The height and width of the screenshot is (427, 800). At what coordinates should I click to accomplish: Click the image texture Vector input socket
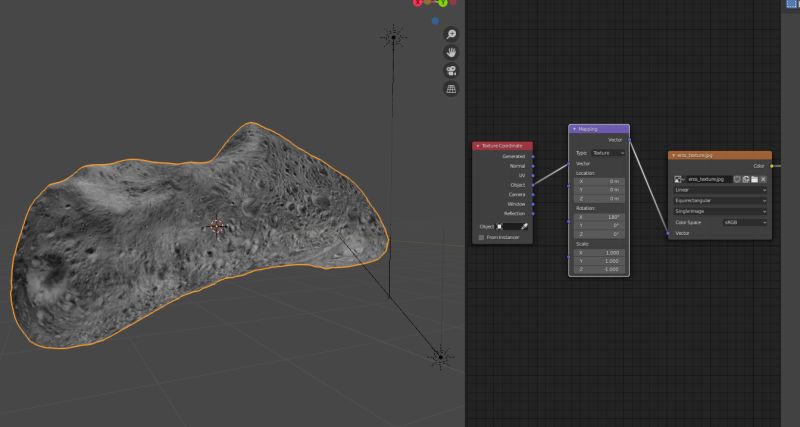click(x=668, y=234)
